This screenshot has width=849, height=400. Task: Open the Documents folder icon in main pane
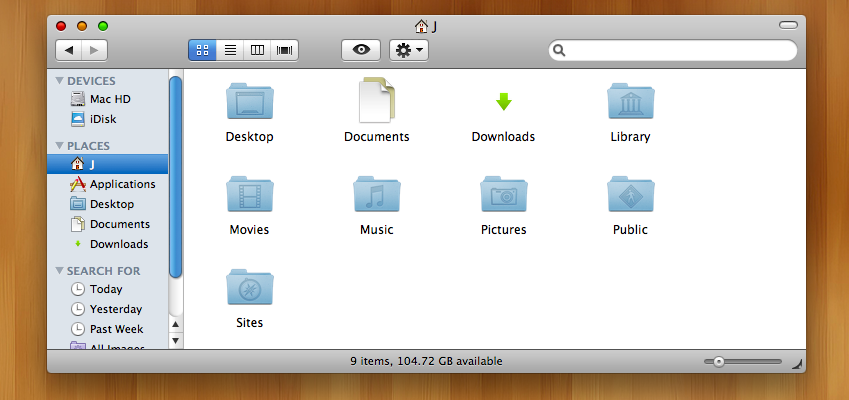(x=377, y=100)
